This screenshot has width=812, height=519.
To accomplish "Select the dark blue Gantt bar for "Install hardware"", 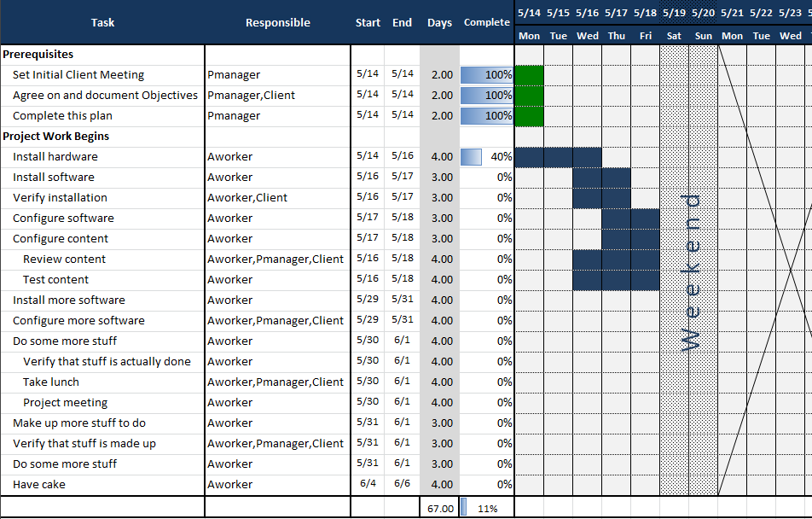I will click(x=558, y=157).
